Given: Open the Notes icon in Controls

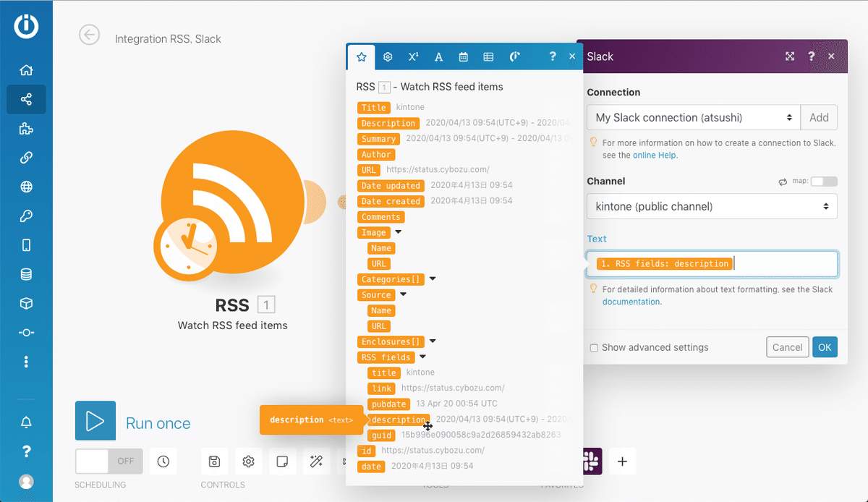Looking at the screenshot, I should [282, 461].
